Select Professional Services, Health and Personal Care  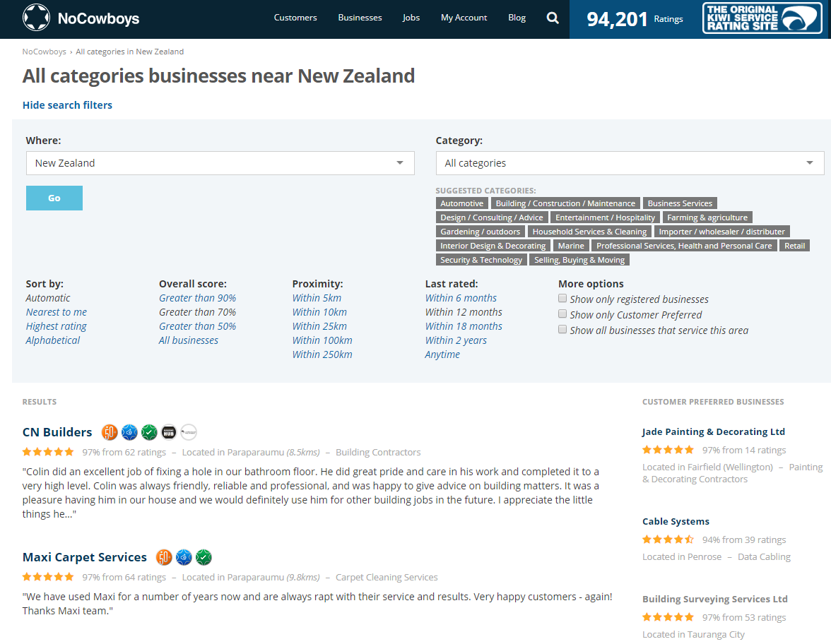tap(684, 246)
